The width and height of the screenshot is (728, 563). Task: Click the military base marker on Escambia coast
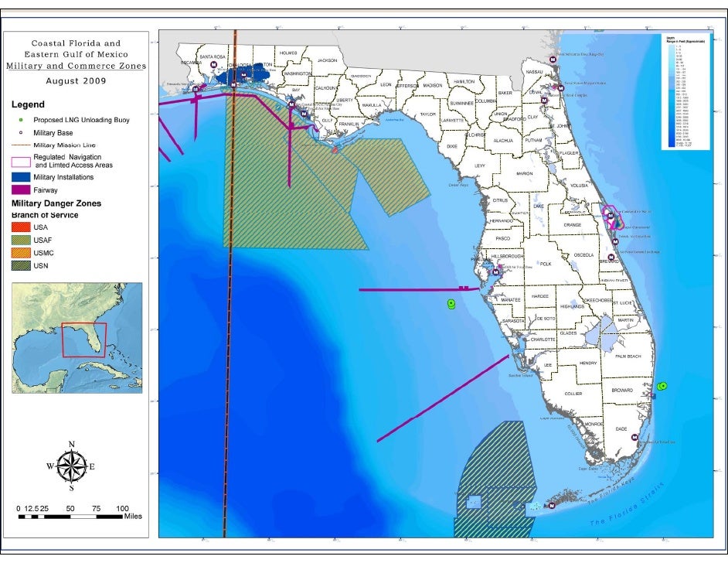tap(196, 89)
